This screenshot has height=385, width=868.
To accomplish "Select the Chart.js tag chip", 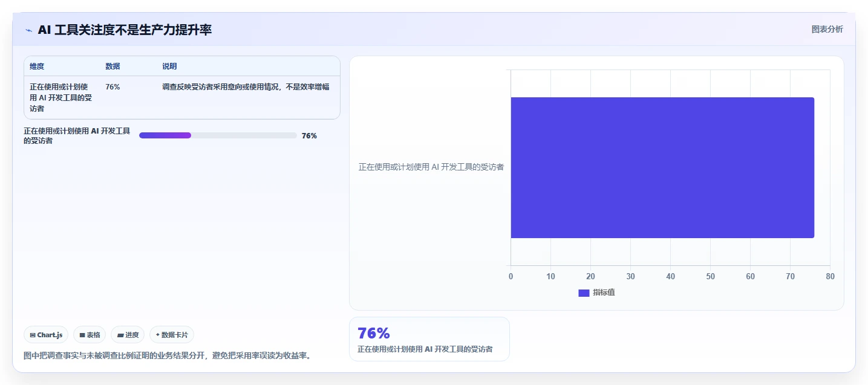I will pyautogui.click(x=46, y=335).
